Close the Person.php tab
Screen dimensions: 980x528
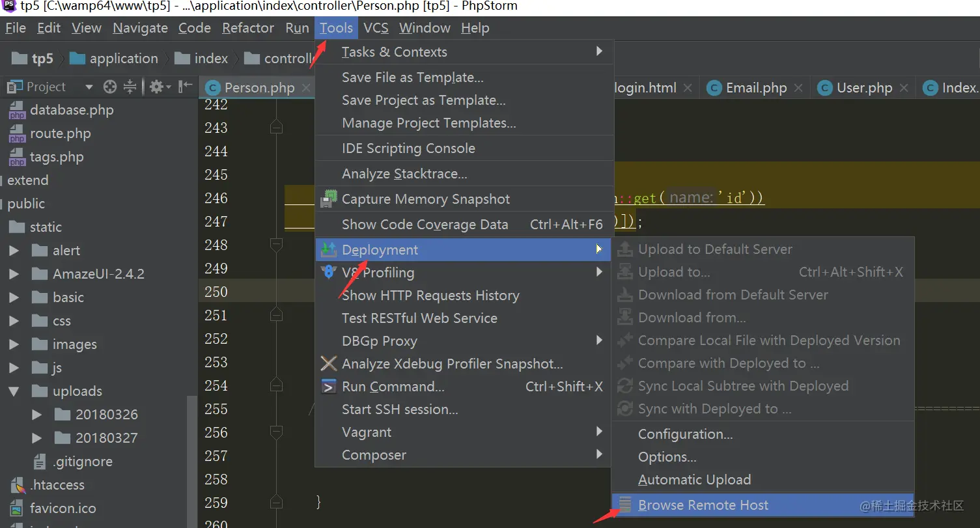click(306, 88)
